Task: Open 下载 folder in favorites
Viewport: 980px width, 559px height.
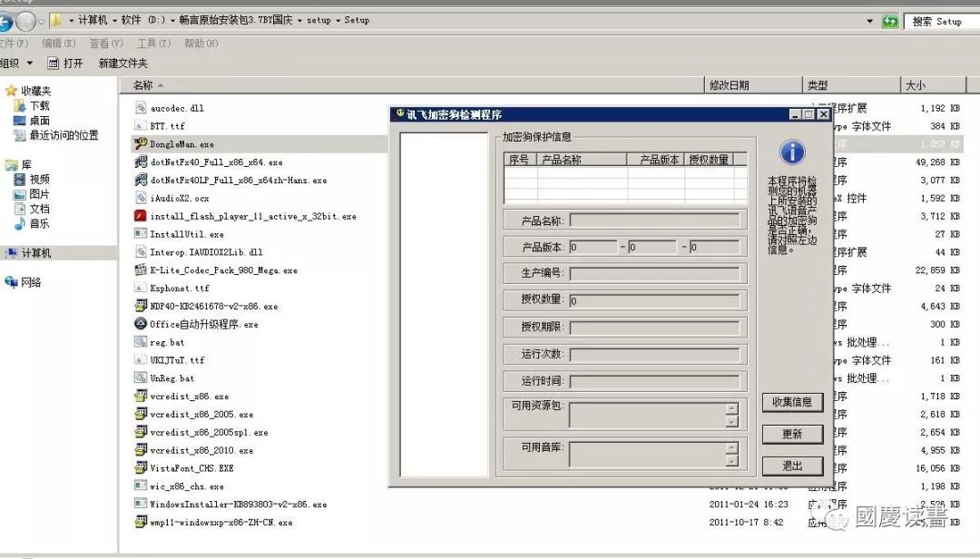Action: pyautogui.click(x=39, y=105)
